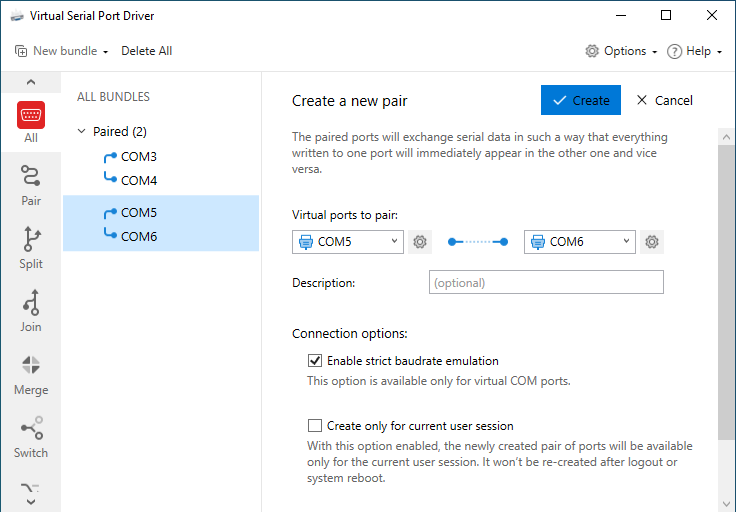The image size is (736, 512).
Task: Disable strict baudrate emulation checkbox
Action: (x=315, y=360)
